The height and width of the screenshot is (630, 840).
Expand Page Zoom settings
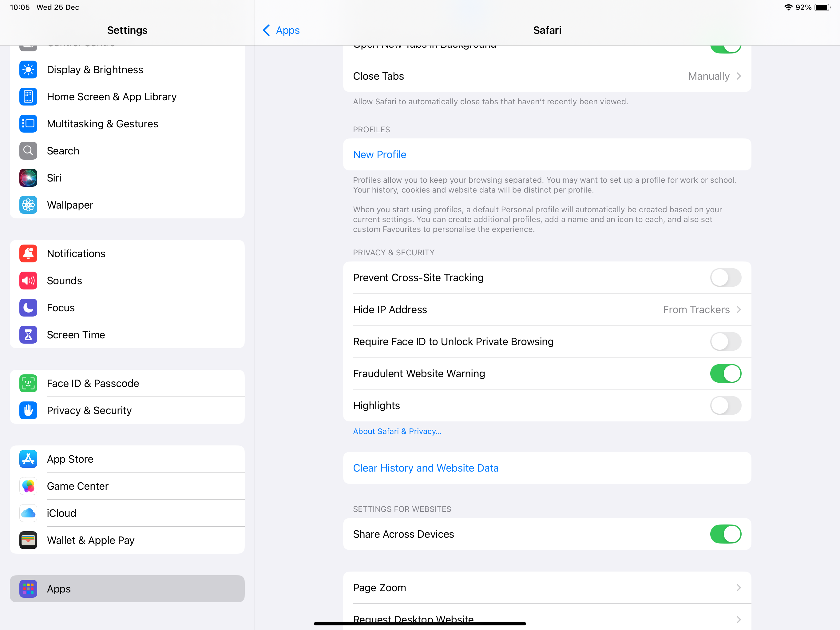click(547, 588)
